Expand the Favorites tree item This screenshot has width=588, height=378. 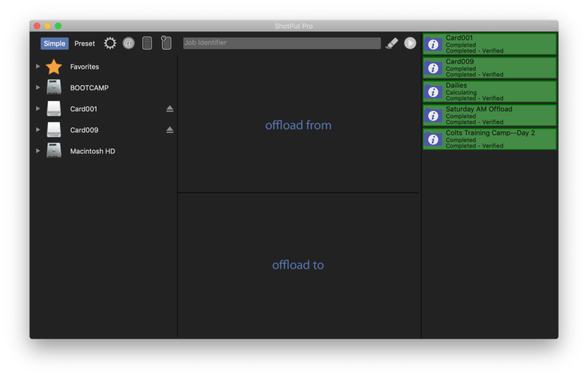click(37, 66)
